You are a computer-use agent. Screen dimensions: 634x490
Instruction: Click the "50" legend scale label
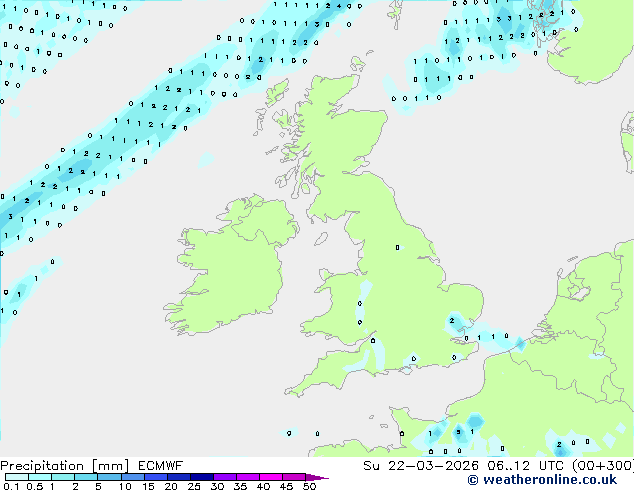pos(309,486)
